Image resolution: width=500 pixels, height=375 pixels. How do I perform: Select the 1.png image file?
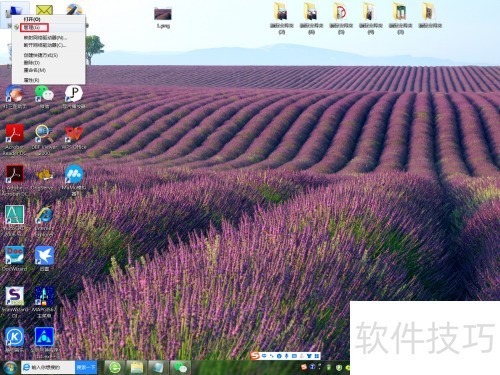163,17
